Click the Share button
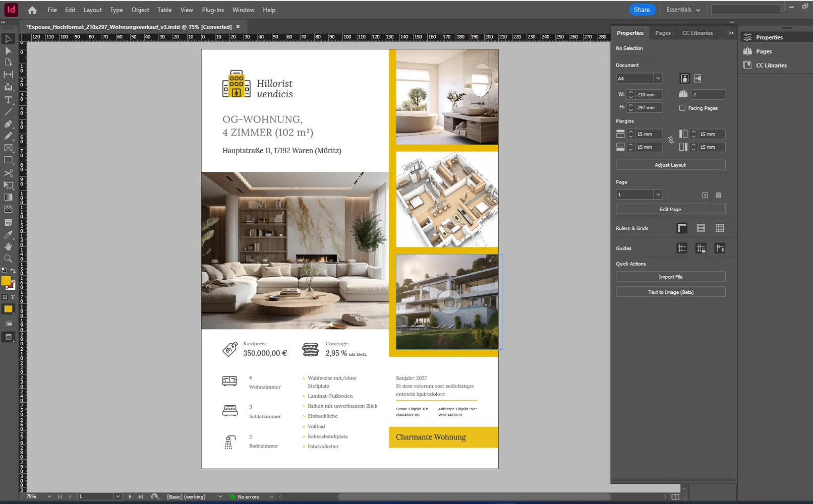Image resolution: width=813 pixels, height=504 pixels. (642, 10)
